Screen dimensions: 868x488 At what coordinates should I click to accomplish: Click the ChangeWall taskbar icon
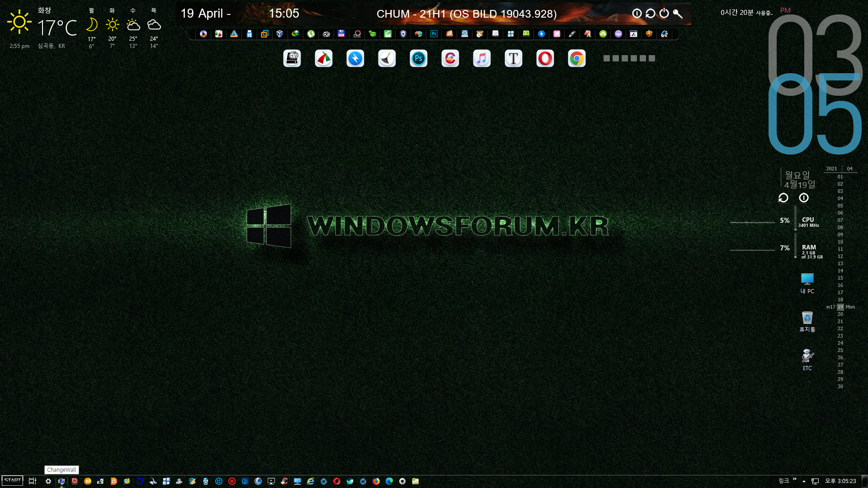point(61,481)
